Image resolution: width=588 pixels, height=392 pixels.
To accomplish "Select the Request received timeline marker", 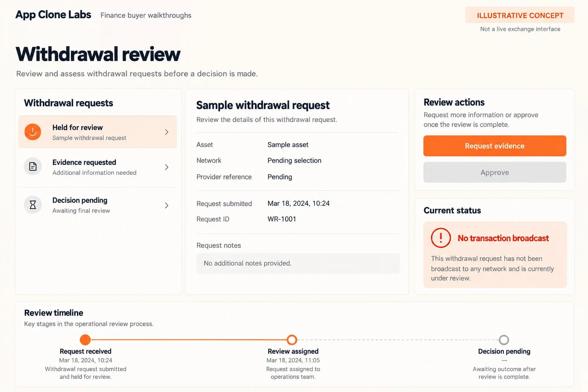I will click(85, 340).
